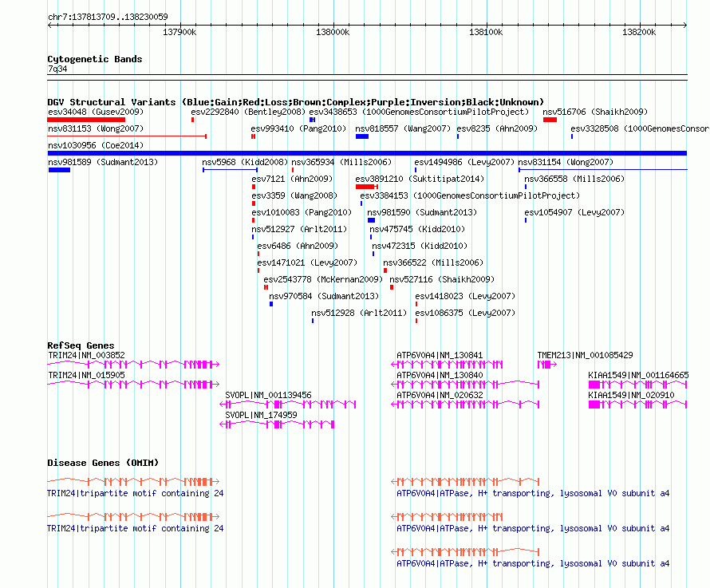This screenshot has height=588, width=710.
Task: Click esv3359 (Wang2008) variant label
Action: coord(294,195)
